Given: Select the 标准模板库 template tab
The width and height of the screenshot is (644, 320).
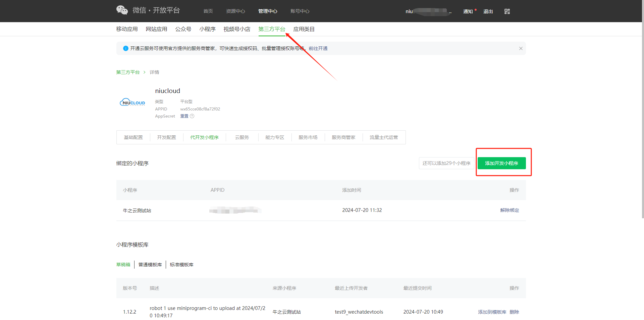Looking at the screenshot, I should point(181,265).
